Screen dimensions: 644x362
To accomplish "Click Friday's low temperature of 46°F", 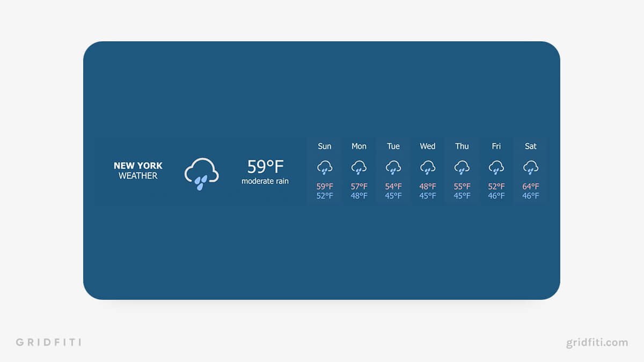I will (x=496, y=196).
